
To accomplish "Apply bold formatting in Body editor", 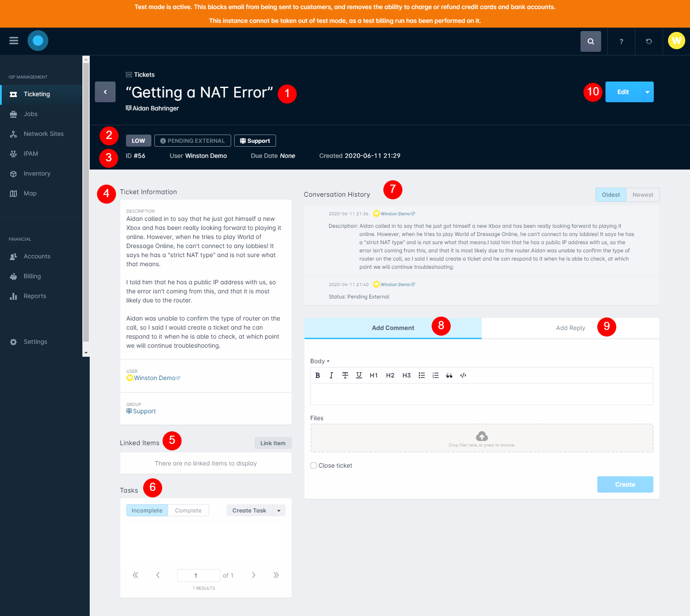I will pyautogui.click(x=318, y=375).
